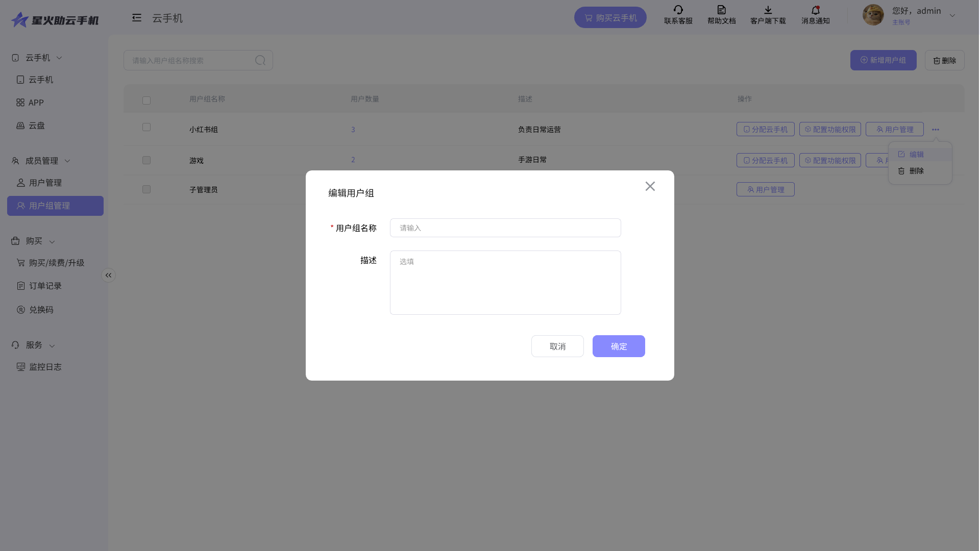
Task: Click the three-dot more icon on 小红书组 row
Action: point(935,130)
